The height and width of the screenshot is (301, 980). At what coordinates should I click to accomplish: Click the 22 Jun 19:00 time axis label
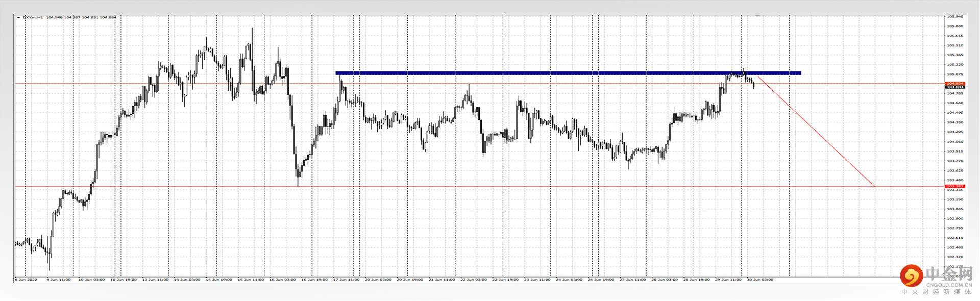click(505, 280)
